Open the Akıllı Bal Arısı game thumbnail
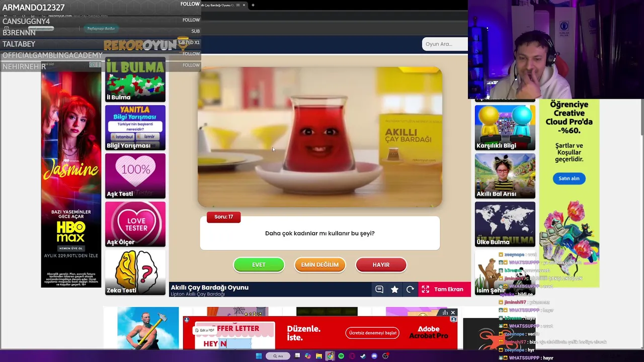 505,176
